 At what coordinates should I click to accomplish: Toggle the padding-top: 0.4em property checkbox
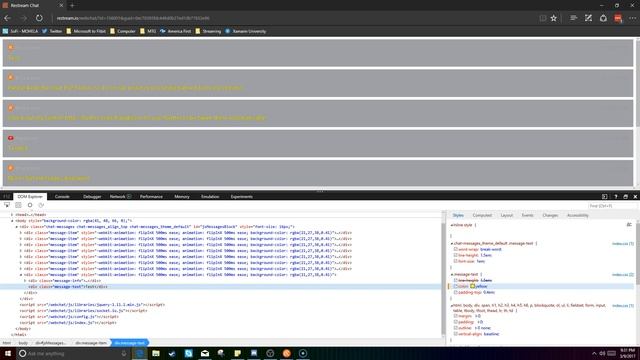[456, 292]
